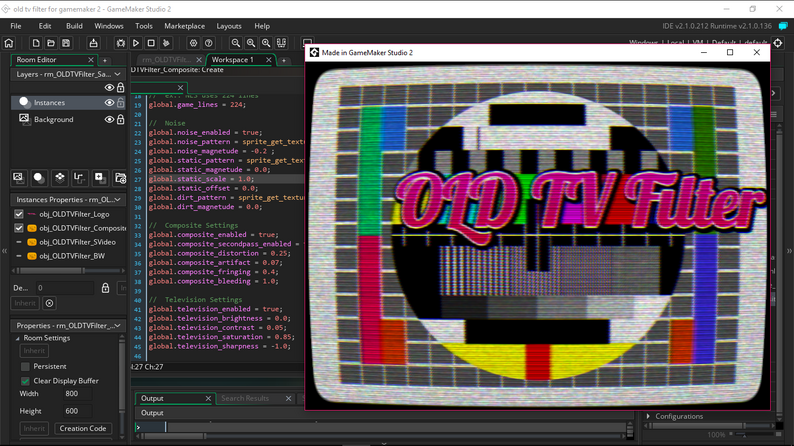Open the Build menu
Image resolution: width=794 pixels, height=446 pixels.
(74, 26)
